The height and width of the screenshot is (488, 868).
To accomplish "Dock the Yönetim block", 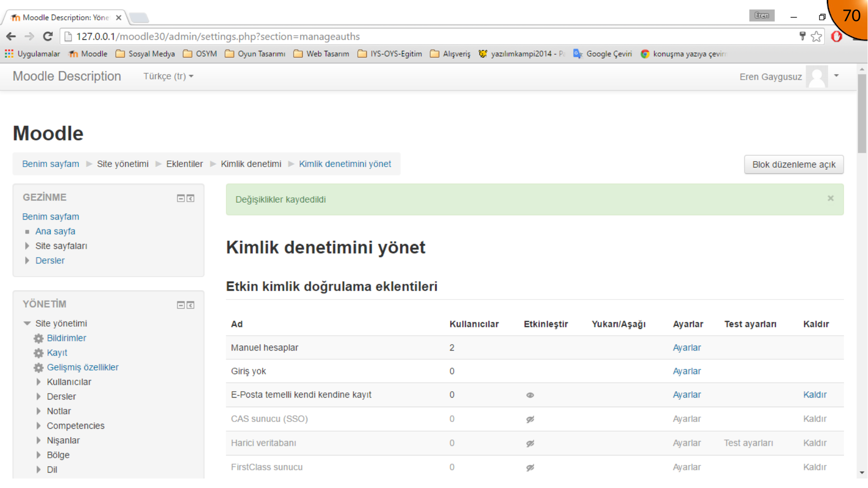I will tap(191, 305).
